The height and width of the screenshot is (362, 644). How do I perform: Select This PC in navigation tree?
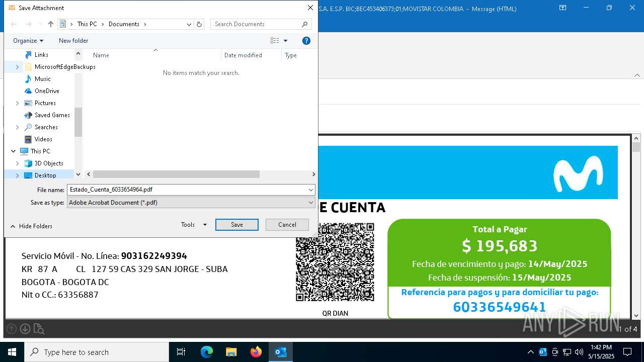(x=40, y=151)
